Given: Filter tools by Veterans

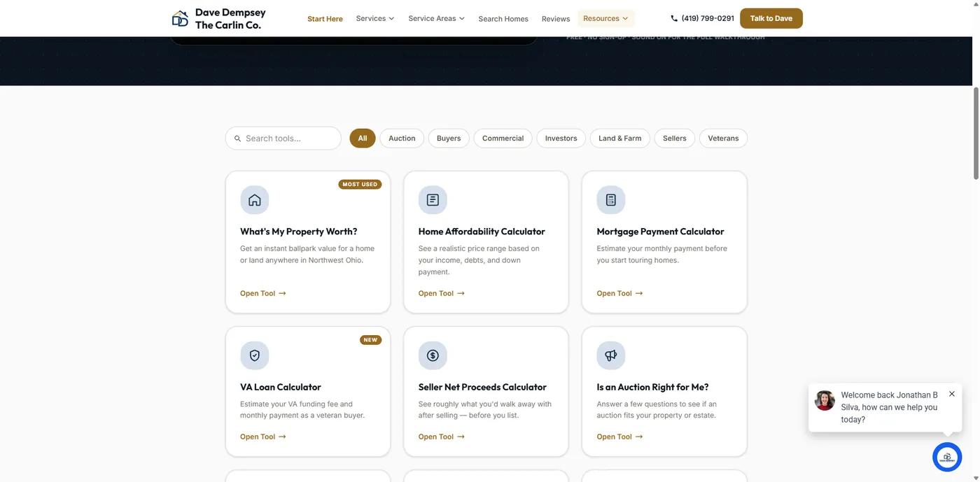Looking at the screenshot, I should [x=723, y=139].
